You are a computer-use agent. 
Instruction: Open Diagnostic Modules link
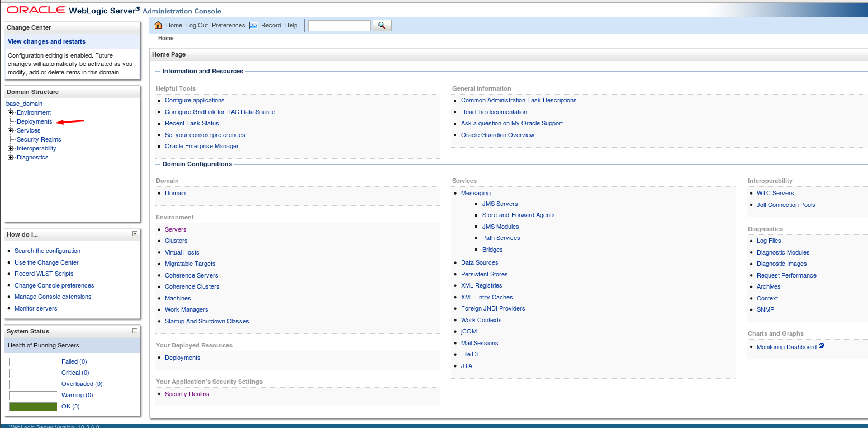click(783, 252)
